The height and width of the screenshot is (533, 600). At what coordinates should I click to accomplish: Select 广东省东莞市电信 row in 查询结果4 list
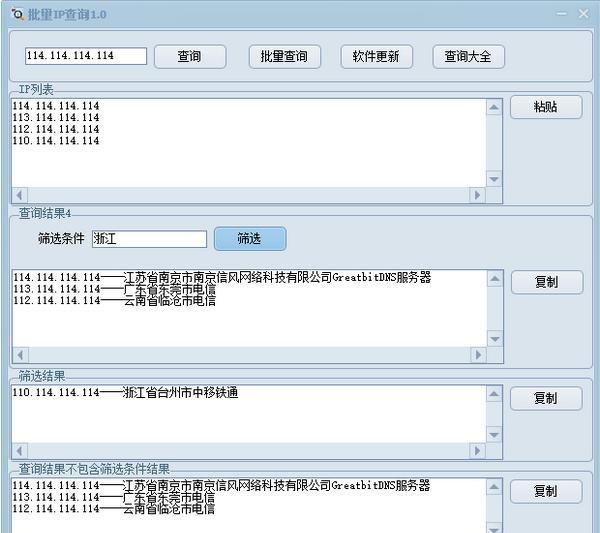115,289
